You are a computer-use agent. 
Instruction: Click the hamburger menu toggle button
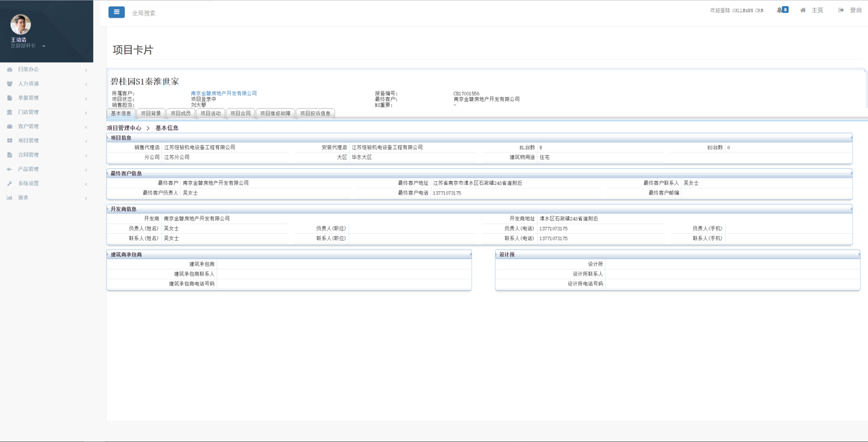point(116,12)
